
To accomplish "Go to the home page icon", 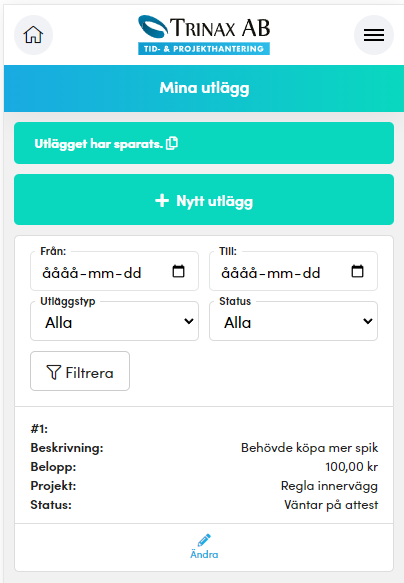I will (33, 35).
